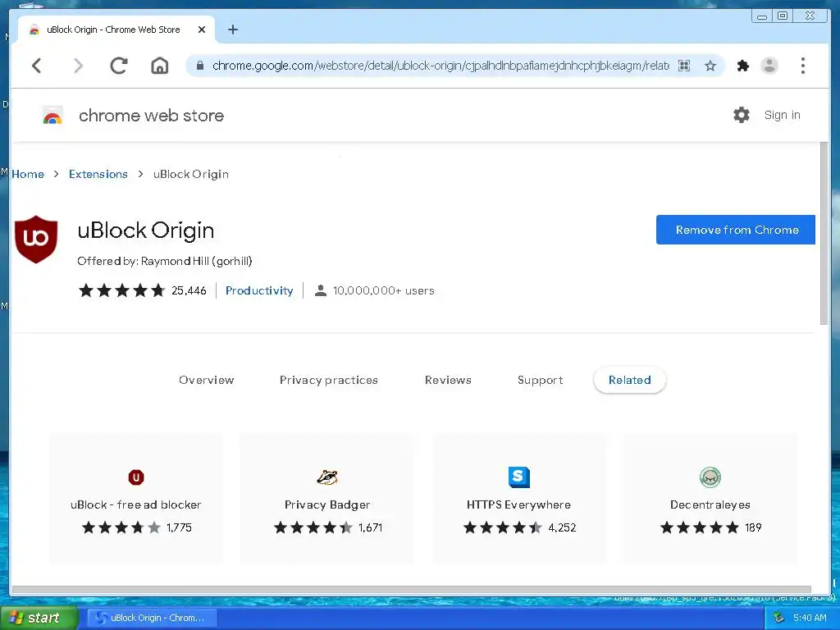The image size is (840, 630).
Task: Click the uBlock Origin taskbar button
Action: [x=152, y=618]
